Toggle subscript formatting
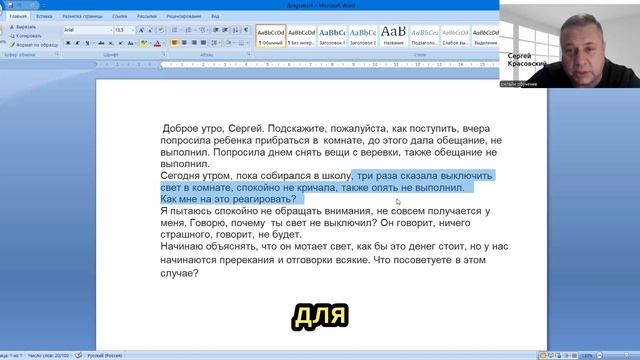The image size is (640, 360). (x=111, y=43)
